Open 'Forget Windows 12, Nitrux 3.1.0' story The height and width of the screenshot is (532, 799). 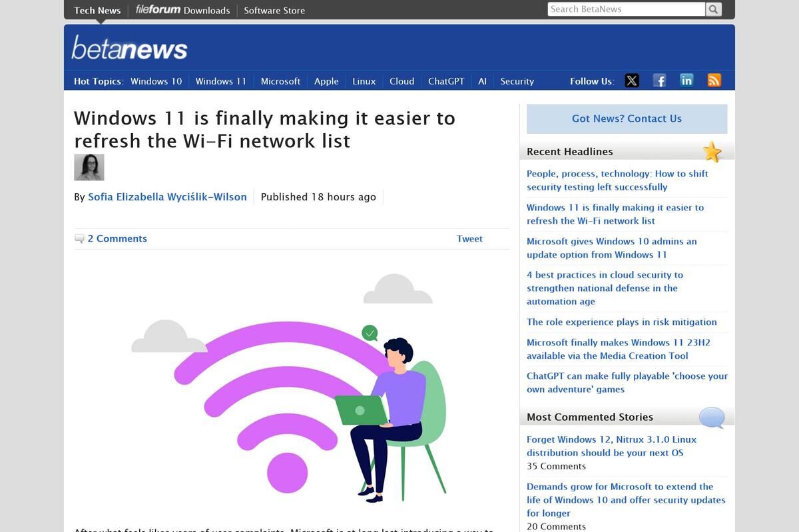coord(611,446)
